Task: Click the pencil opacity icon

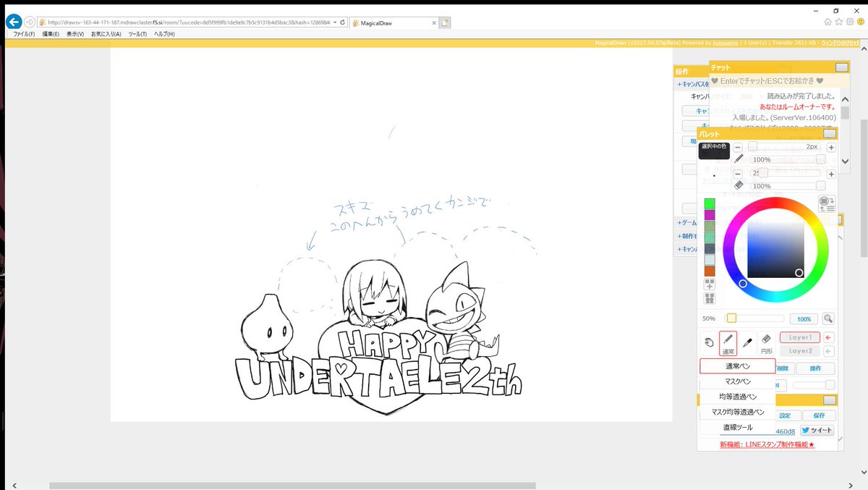Action: point(739,159)
